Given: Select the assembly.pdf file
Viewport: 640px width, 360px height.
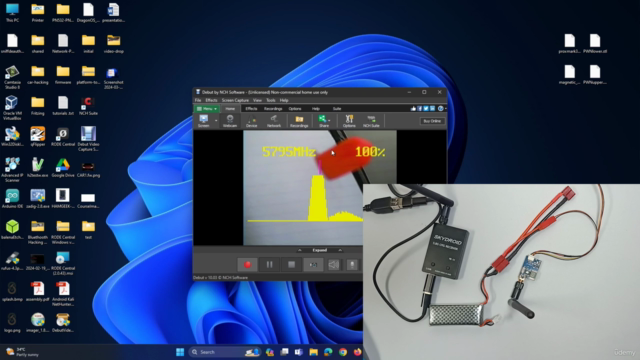Looking at the screenshot, I should point(38,291).
